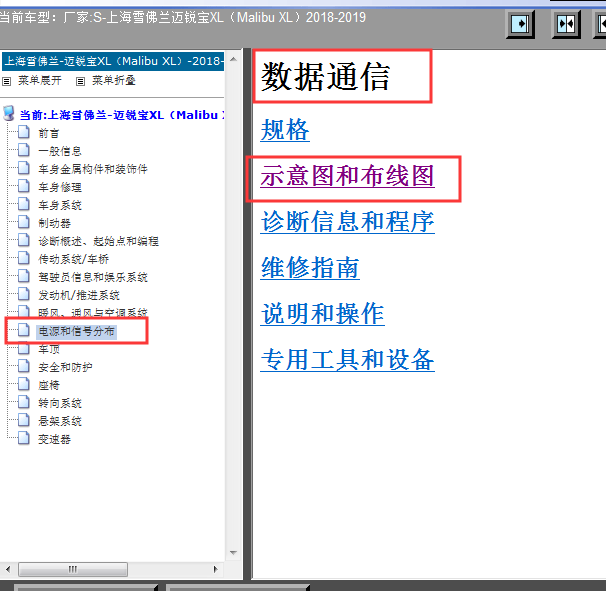Screen dimensions: 606x591
Task: Click the page icon next to 诊断概述、起始点和编程
Action: 24,240
